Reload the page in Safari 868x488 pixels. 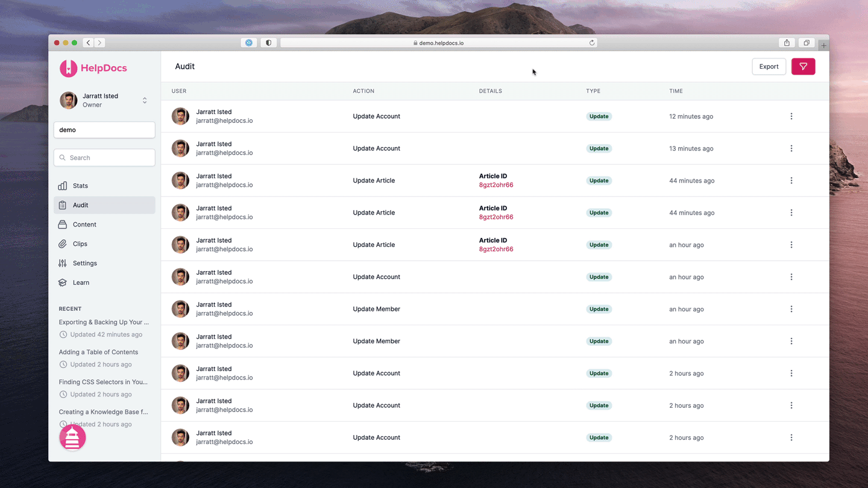(x=592, y=43)
